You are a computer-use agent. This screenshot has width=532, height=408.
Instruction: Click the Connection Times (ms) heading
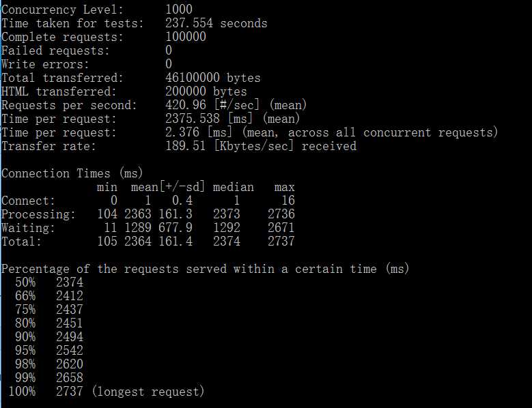pyautogui.click(x=72, y=173)
